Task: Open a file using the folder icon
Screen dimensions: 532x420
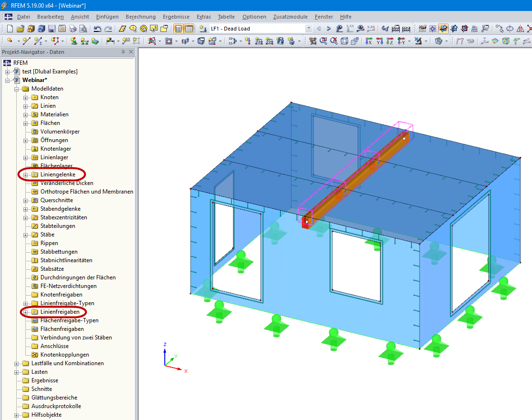Action: 20,29
